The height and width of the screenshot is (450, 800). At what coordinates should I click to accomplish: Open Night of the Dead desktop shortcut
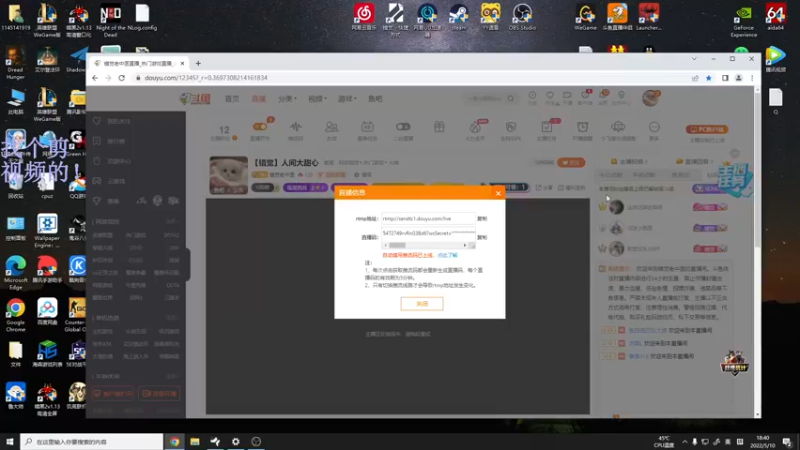[x=111, y=21]
